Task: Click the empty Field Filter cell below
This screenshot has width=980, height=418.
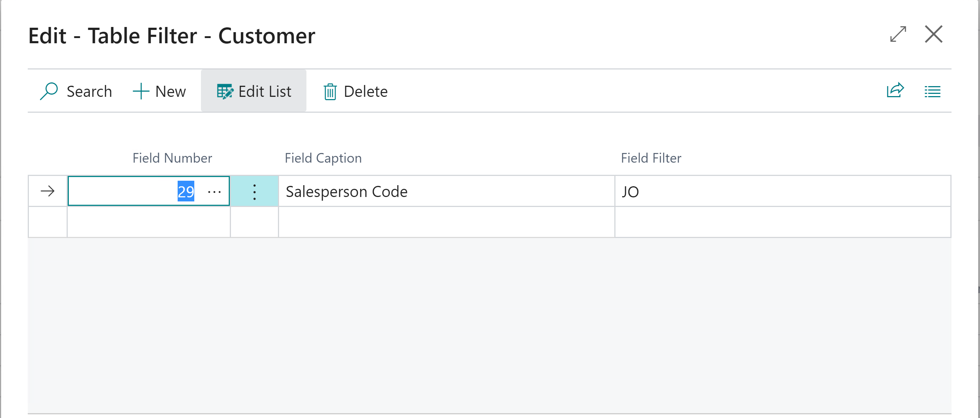Action: point(782,222)
